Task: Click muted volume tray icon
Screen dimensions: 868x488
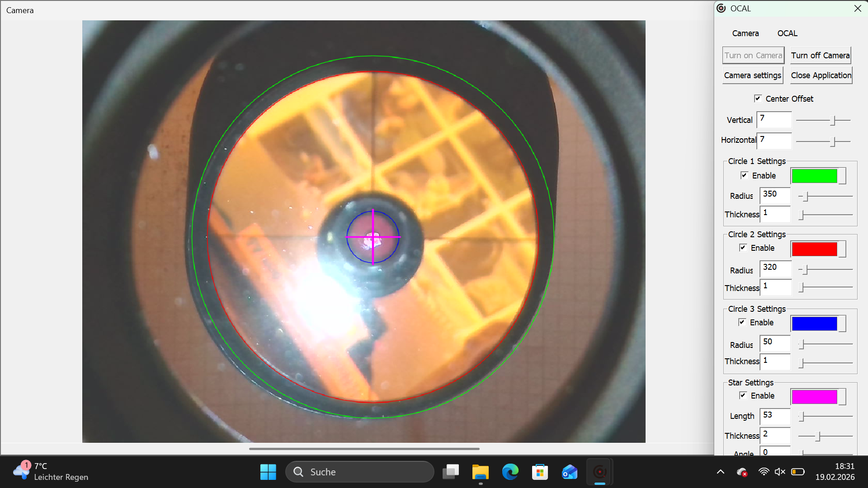Action: (780, 472)
